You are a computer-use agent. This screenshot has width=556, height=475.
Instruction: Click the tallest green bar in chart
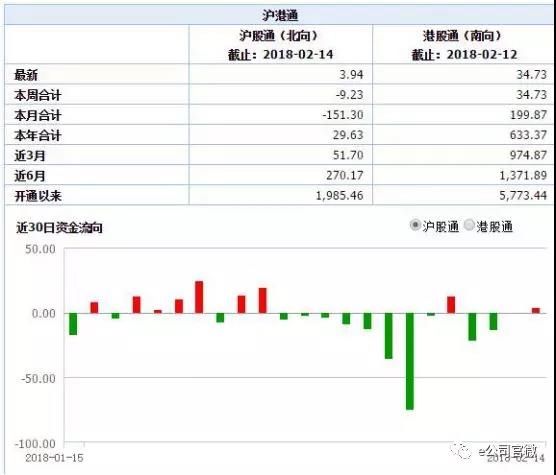click(x=410, y=361)
